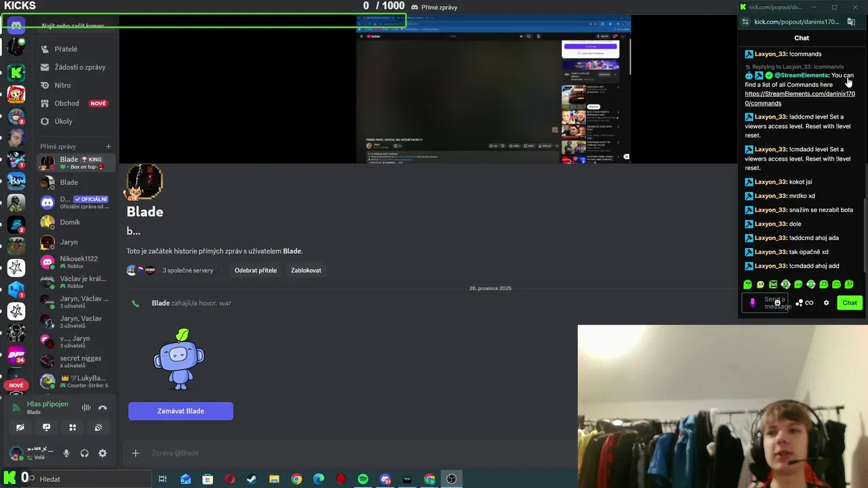The image size is (868, 488).
Task: Open File Explorer from taskbar
Action: [x=274, y=479]
